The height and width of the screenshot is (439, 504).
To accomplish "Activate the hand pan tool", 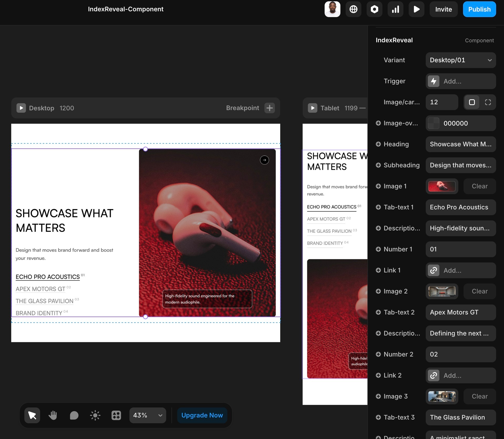I will 53,415.
